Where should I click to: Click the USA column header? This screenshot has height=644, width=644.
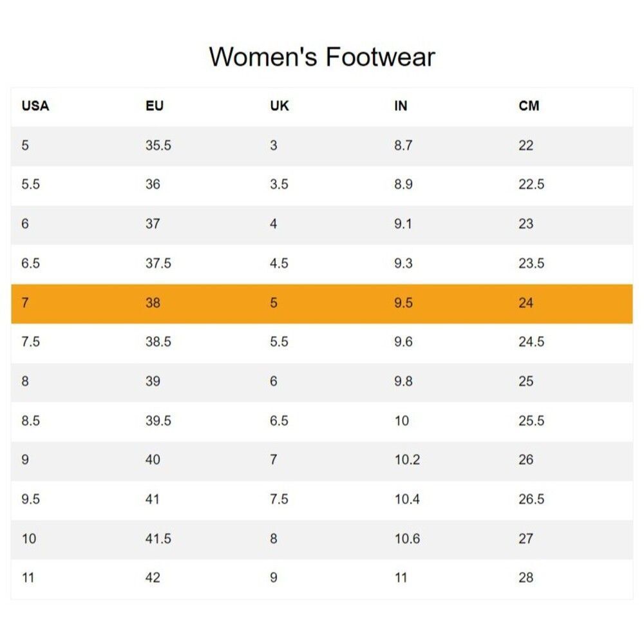tap(35, 106)
